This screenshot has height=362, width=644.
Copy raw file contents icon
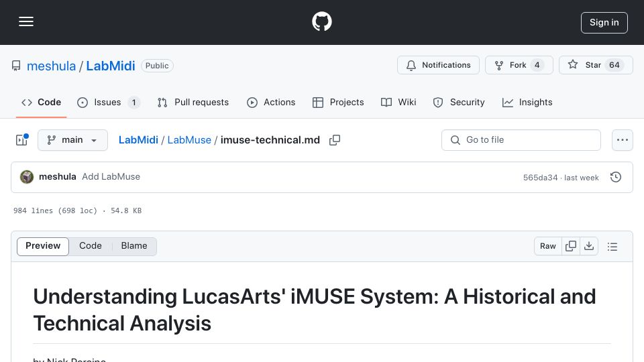pyautogui.click(x=570, y=246)
